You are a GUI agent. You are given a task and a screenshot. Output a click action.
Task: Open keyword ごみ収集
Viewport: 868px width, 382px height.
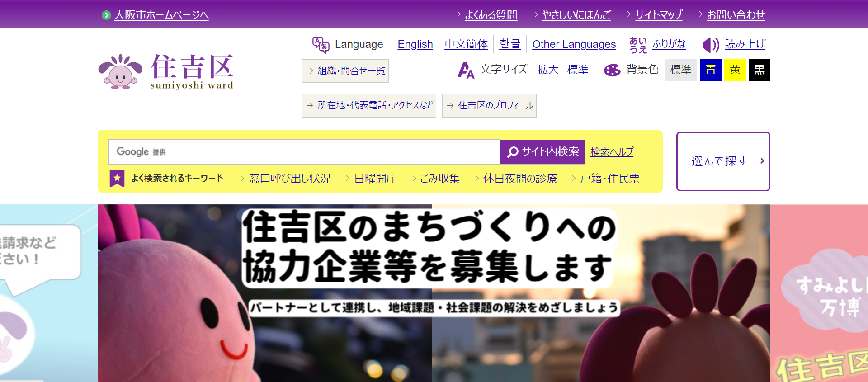440,179
